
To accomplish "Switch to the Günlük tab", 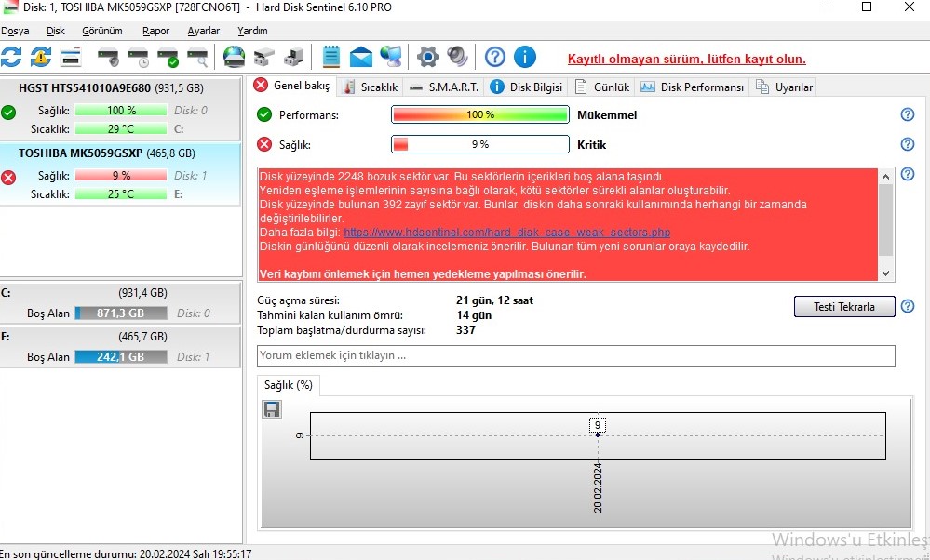I will pyautogui.click(x=602, y=87).
